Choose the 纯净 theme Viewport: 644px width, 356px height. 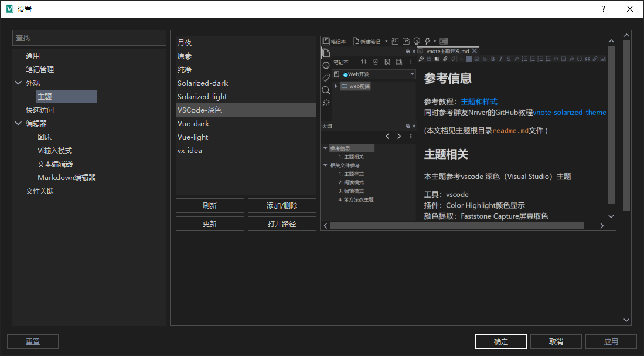click(246, 69)
